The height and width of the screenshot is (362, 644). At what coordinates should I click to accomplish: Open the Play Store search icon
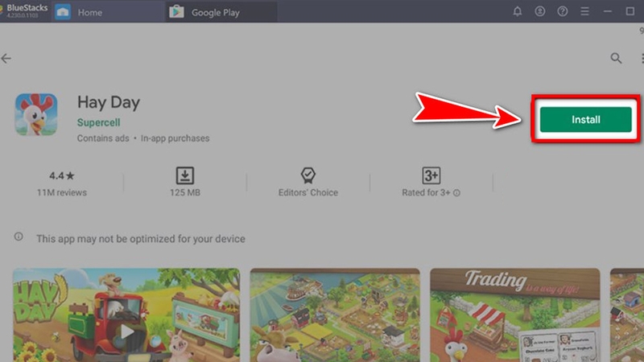pyautogui.click(x=616, y=58)
